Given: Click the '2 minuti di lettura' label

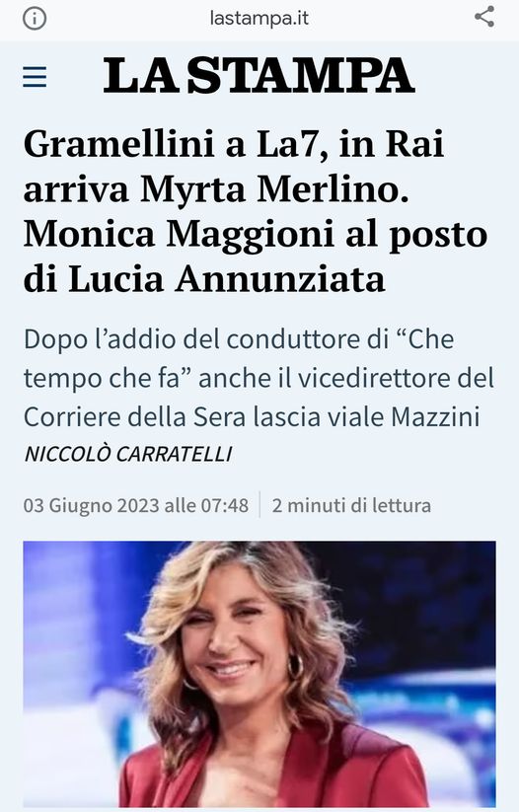Looking at the screenshot, I should click(x=351, y=505).
